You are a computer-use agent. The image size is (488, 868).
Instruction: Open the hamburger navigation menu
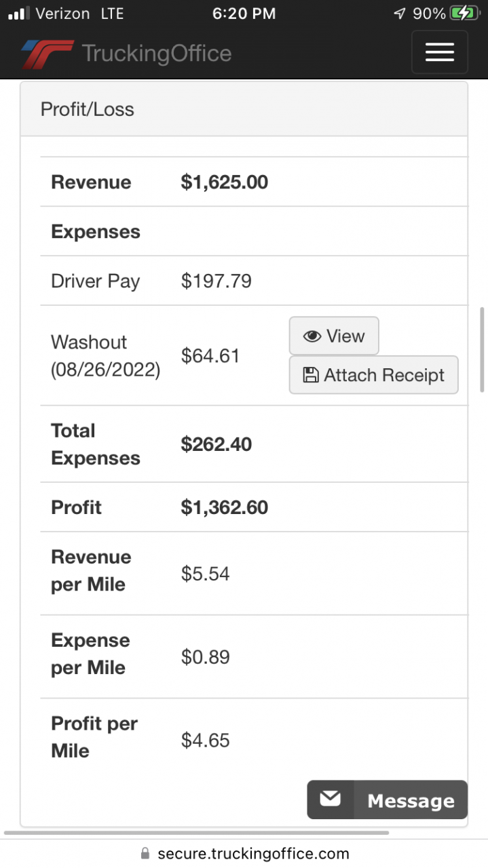coord(439,52)
